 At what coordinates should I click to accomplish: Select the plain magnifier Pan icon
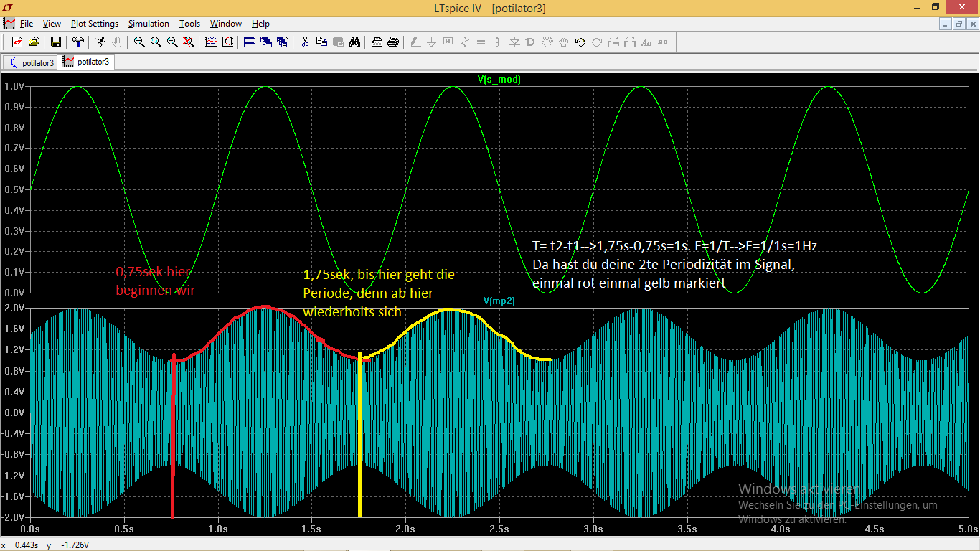click(156, 42)
